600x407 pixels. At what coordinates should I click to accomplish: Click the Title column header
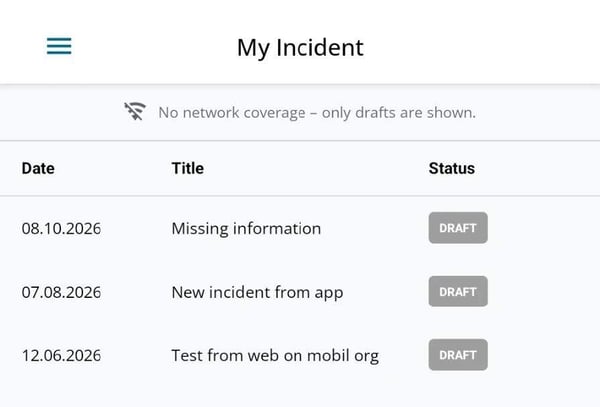188,168
